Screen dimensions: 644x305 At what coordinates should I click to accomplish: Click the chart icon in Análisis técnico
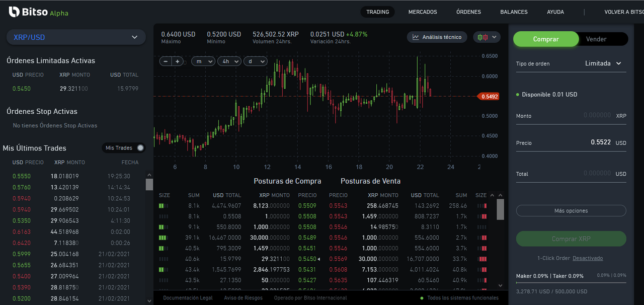416,37
